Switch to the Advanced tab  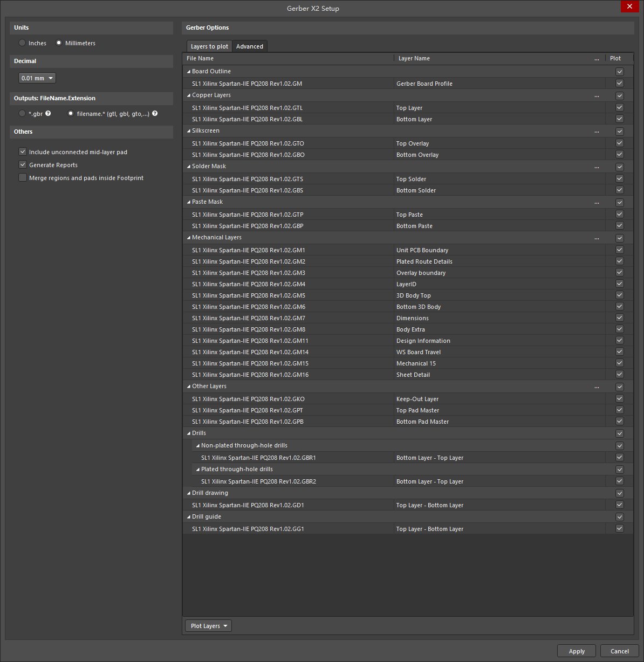(x=250, y=46)
